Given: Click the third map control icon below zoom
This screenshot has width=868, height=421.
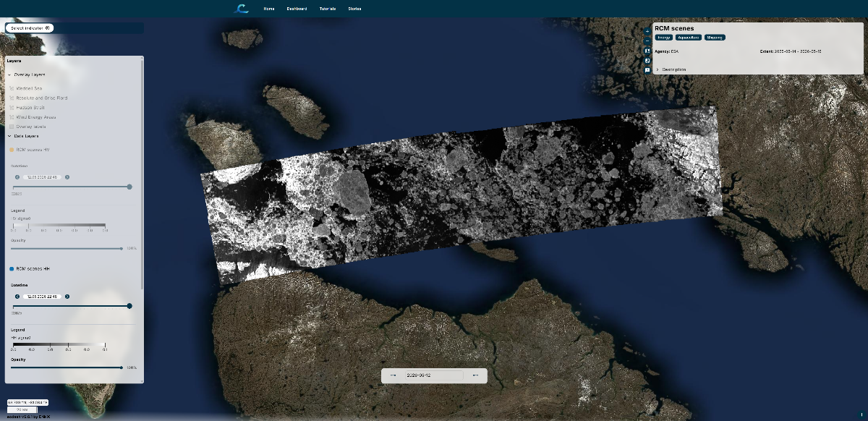Looking at the screenshot, I should 647,51.
